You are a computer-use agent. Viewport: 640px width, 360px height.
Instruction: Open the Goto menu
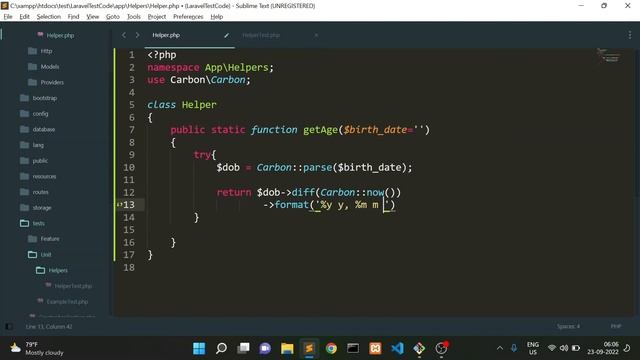113,17
